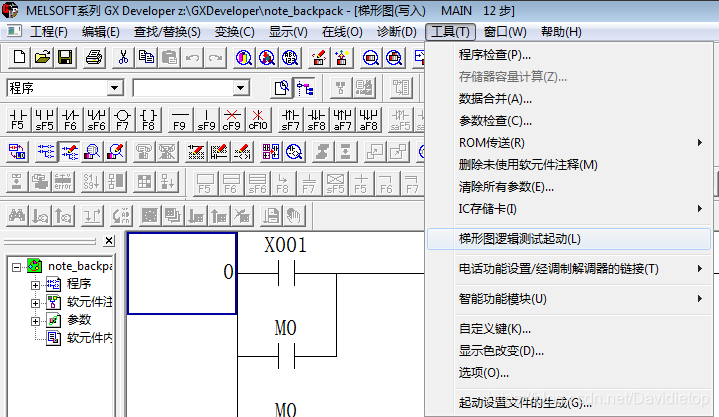Insert rising pulse contact sF7
The width and height of the screenshot is (719, 417).
pyautogui.click(x=290, y=120)
